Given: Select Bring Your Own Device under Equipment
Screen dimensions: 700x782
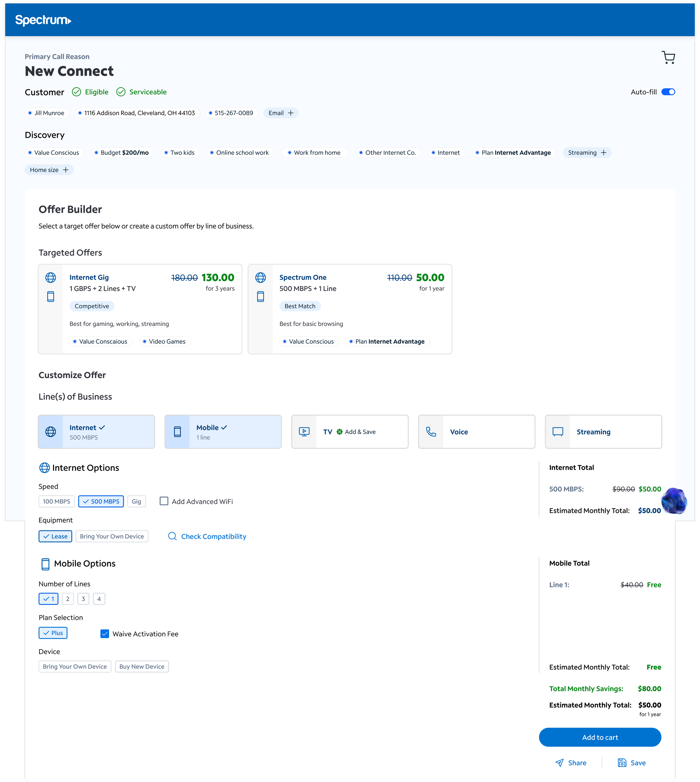Looking at the screenshot, I should [112, 536].
